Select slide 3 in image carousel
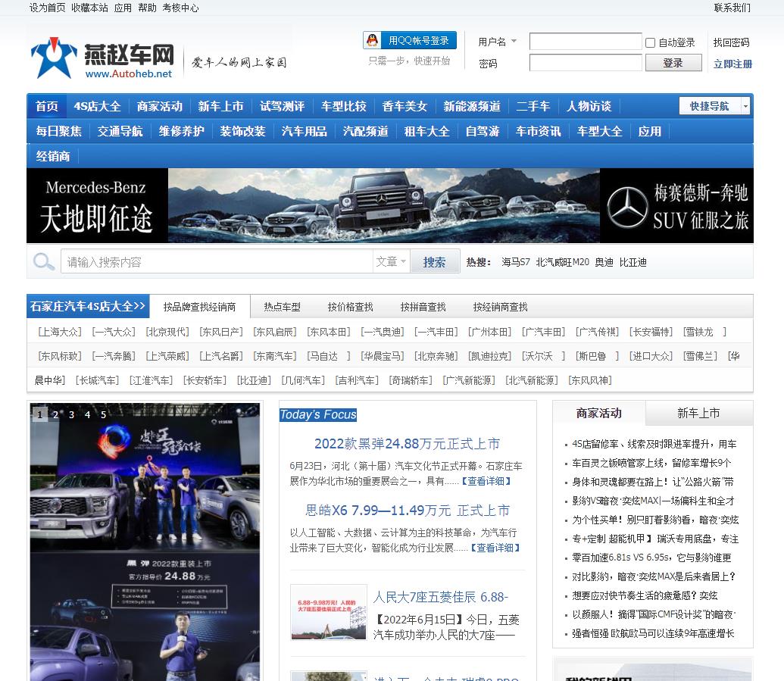 71,414
